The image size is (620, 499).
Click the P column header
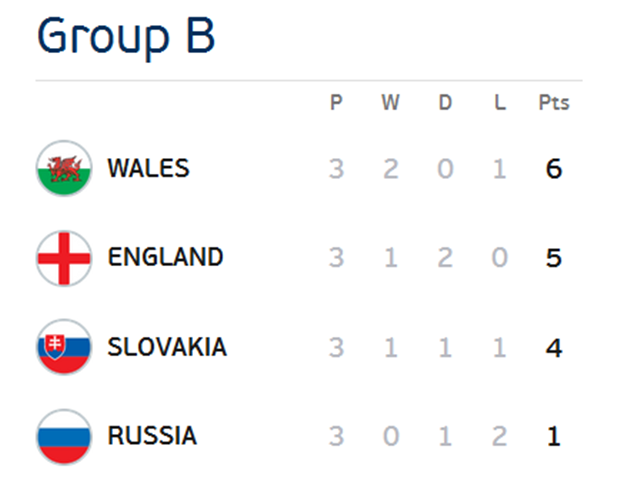336,102
